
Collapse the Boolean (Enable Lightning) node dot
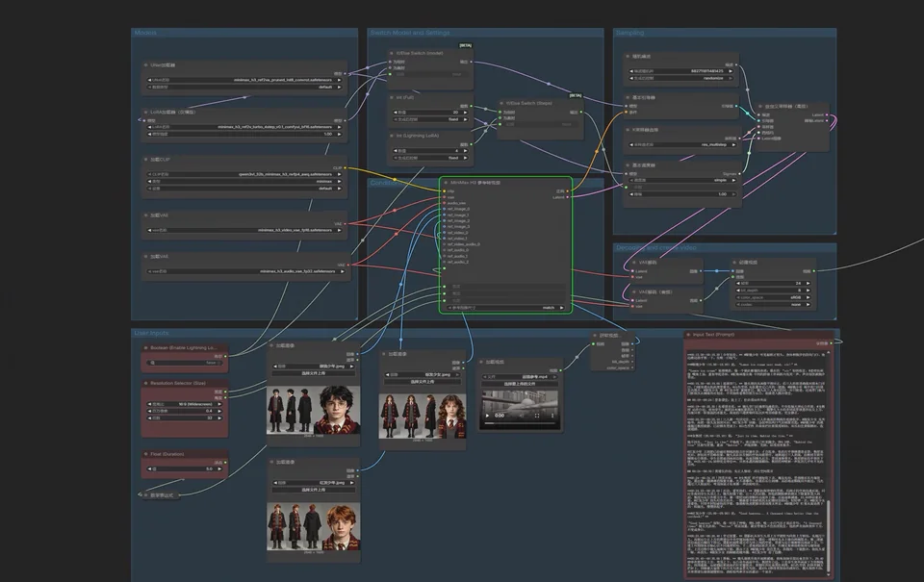146,347
